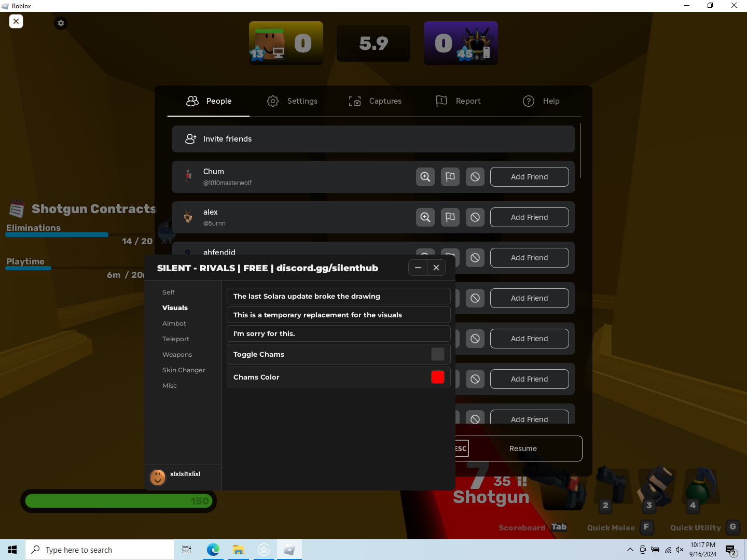Open the Teleport section
This screenshot has width=747, height=560.
(x=176, y=339)
